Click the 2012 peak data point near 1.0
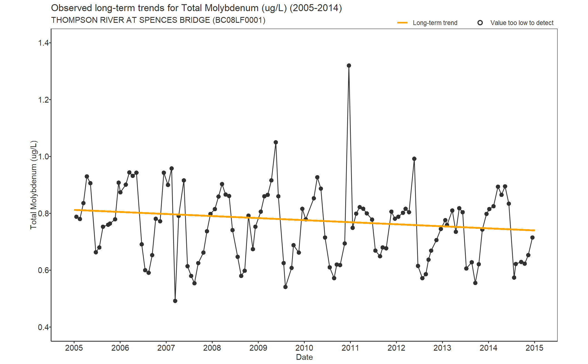Viewport: 588px width, 364px height. coord(414,159)
